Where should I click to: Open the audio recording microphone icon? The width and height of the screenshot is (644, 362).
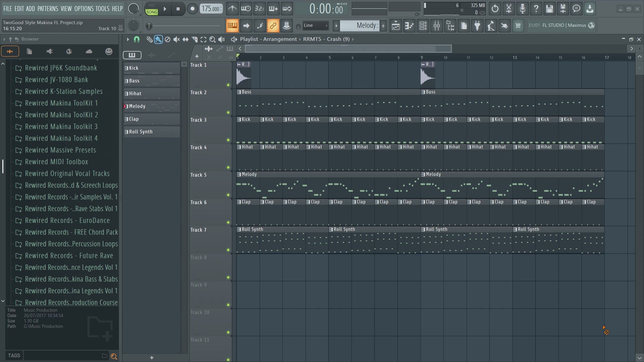coord(522,9)
